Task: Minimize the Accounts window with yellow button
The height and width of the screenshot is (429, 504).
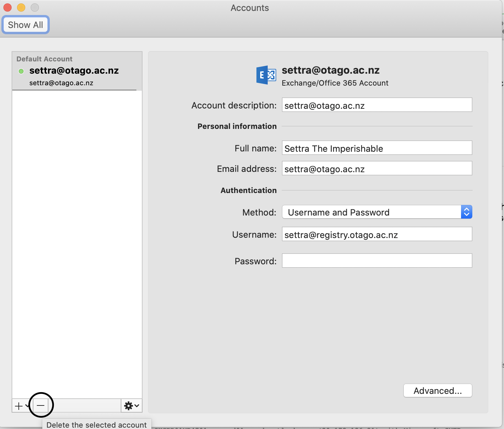Action: point(21,8)
